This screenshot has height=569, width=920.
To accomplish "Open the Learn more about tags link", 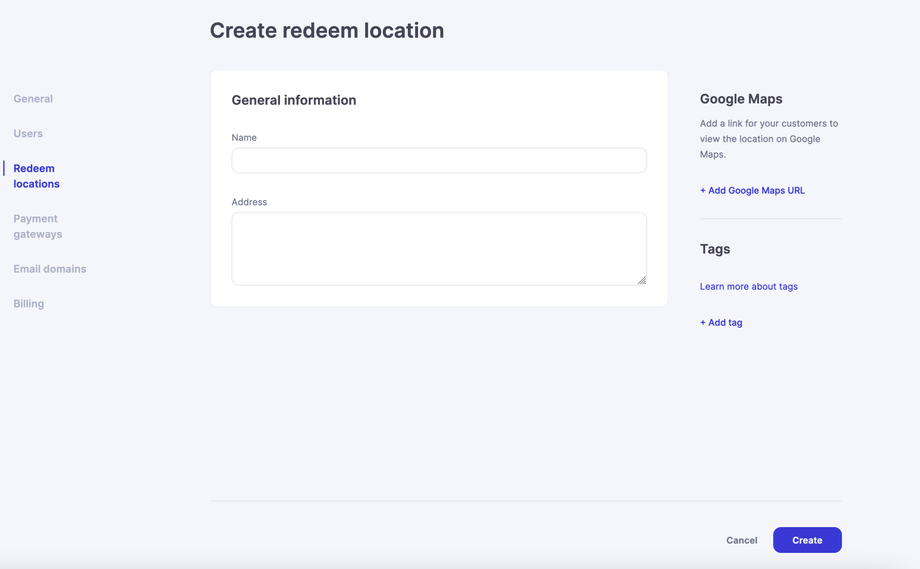I will pyautogui.click(x=749, y=287).
